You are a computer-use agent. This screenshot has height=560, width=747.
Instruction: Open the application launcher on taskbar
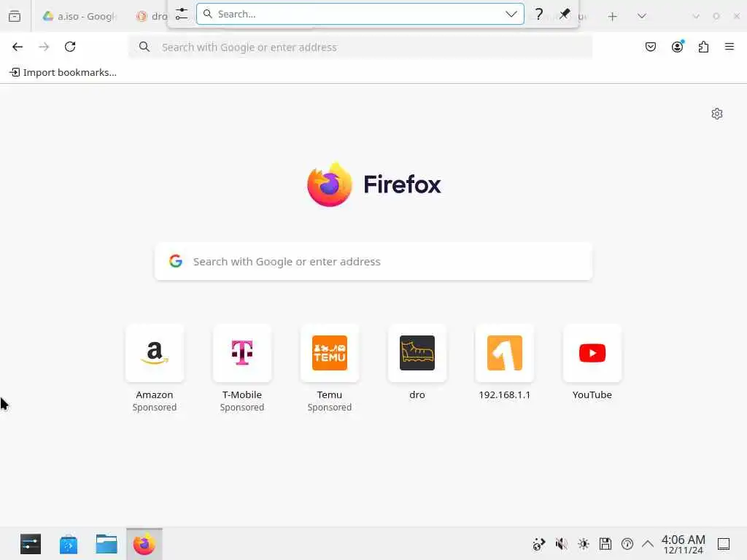[x=31, y=544]
